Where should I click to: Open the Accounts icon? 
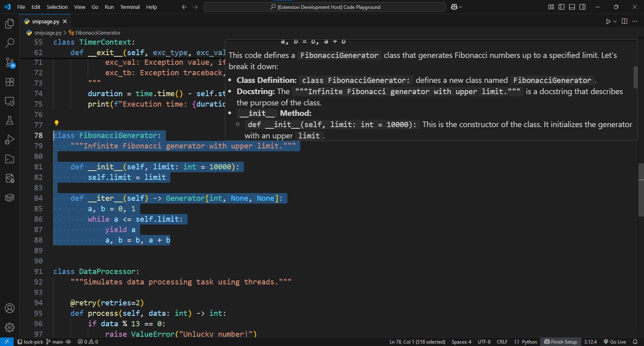10,308
